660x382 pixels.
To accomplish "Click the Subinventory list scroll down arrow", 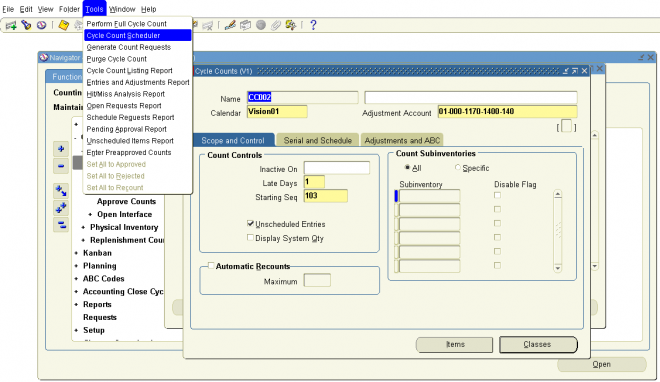I will click(558, 268).
